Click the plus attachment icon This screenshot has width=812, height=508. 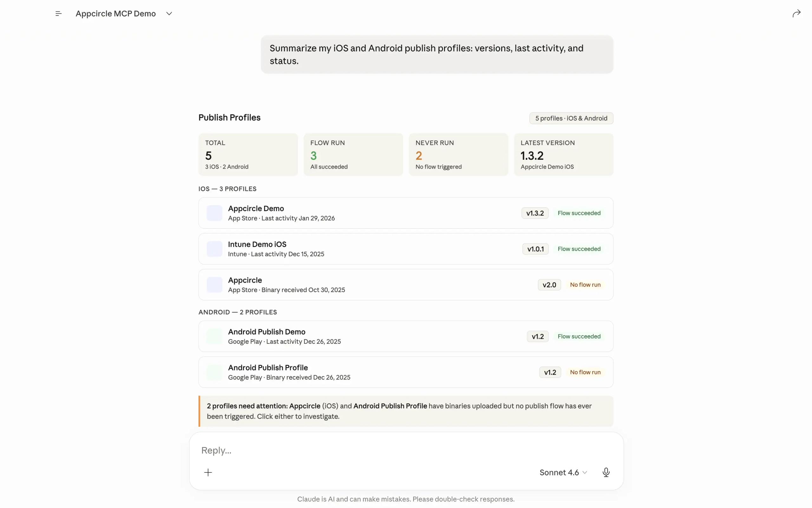point(208,472)
